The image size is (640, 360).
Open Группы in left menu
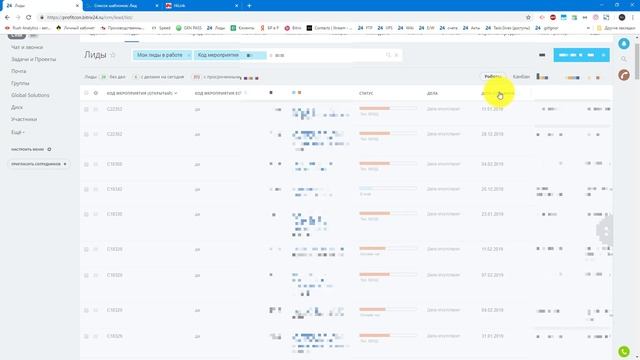pos(20,83)
